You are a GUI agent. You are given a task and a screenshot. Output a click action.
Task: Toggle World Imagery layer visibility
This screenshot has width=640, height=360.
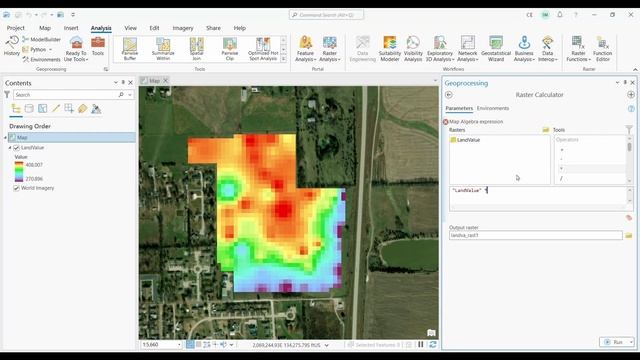(17, 188)
